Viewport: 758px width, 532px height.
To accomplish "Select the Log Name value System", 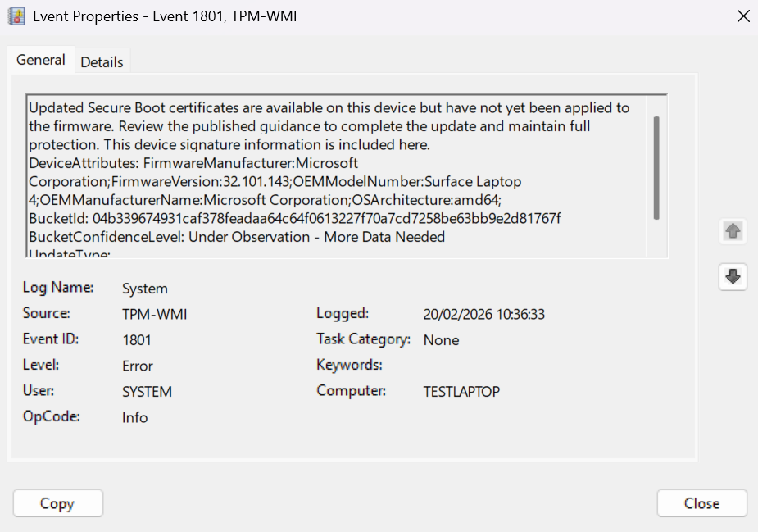I will [x=145, y=289].
